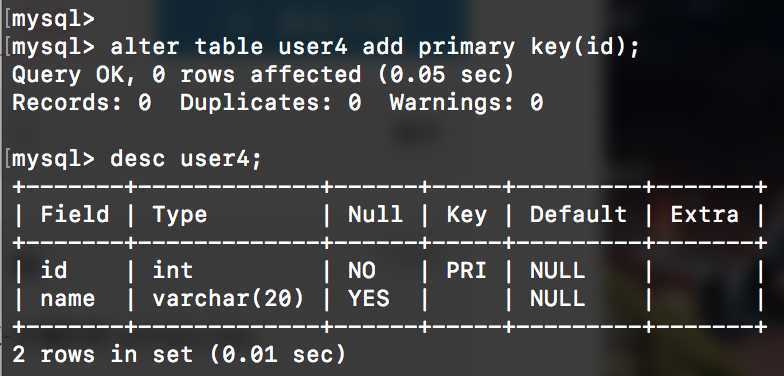
Task: Click the 'desc user4;' command
Action: click(x=186, y=159)
